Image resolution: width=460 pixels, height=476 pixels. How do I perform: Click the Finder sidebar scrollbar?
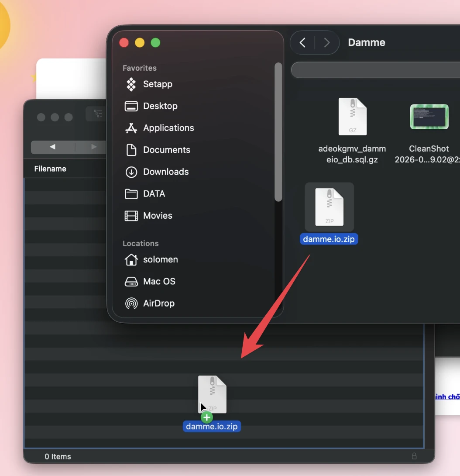tap(278, 132)
